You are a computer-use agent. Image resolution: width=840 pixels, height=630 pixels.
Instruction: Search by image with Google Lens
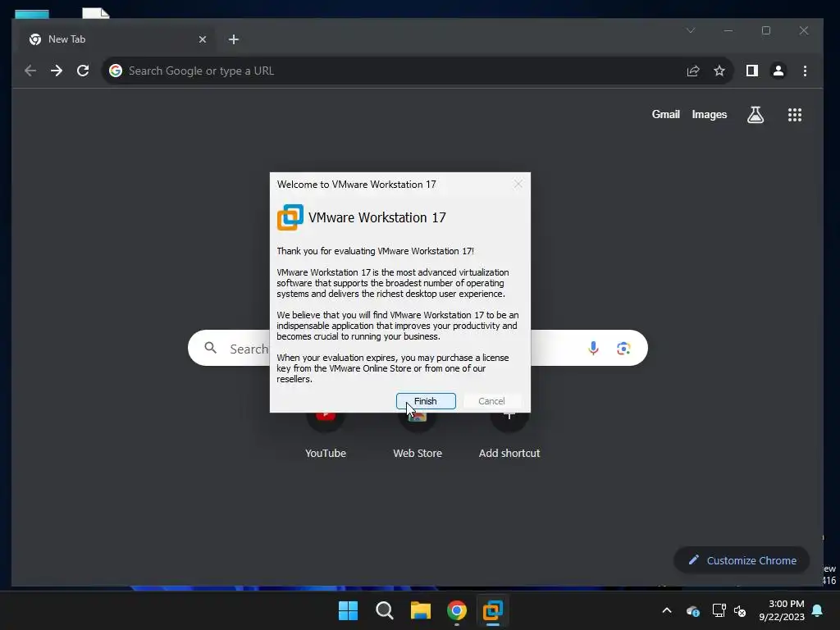click(623, 348)
